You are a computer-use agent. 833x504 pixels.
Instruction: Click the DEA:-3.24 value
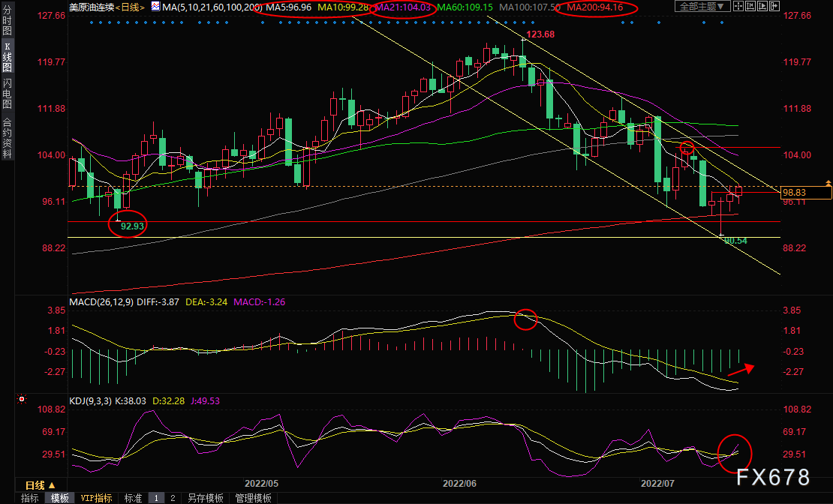[206, 301]
